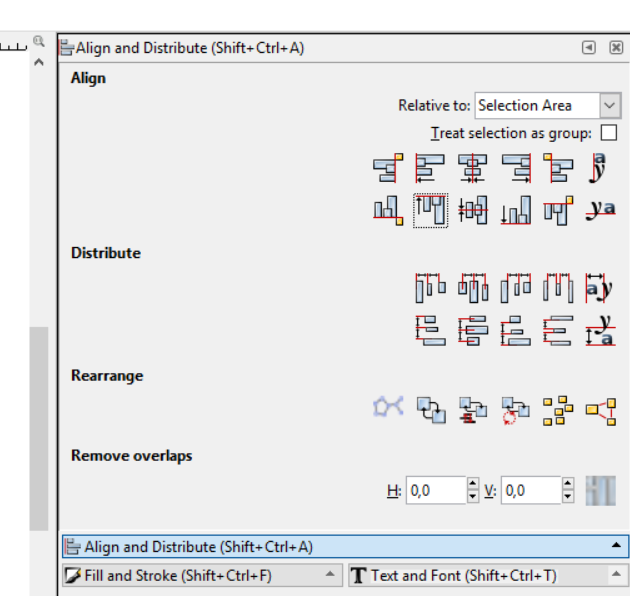Make vertical gaps between objects equal
630x596 pixels.
coord(558,330)
